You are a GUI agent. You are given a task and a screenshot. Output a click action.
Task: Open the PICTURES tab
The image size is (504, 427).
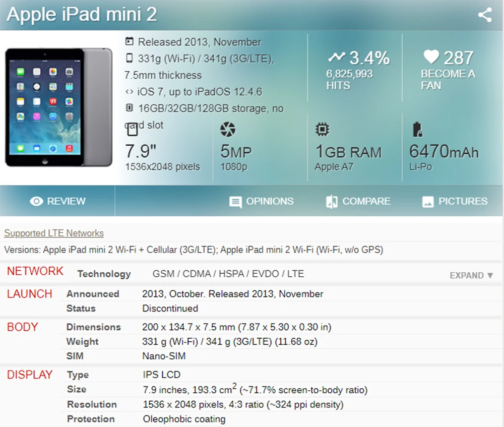coord(455,201)
